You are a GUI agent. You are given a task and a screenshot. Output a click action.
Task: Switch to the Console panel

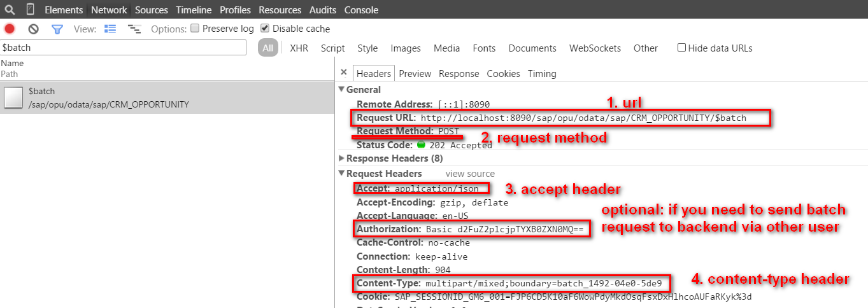[x=361, y=10]
